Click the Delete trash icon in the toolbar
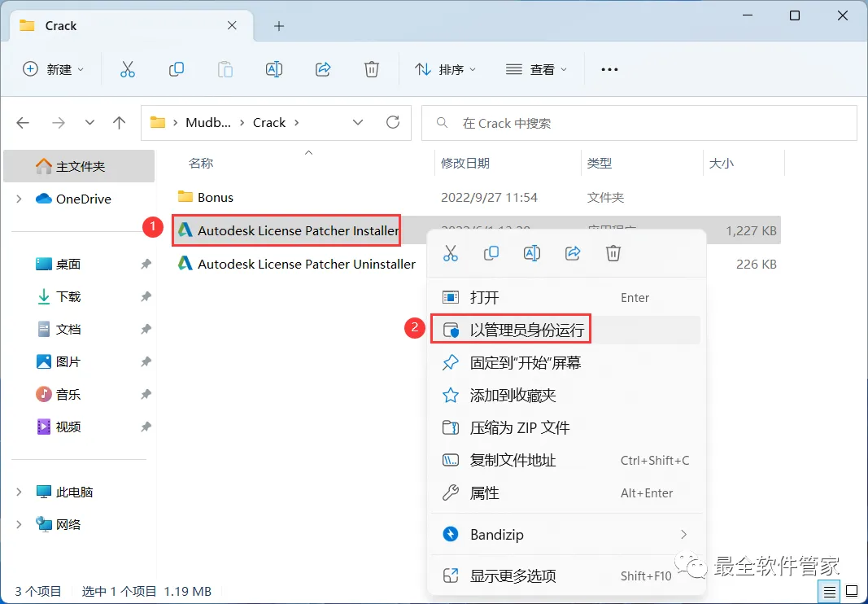The image size is (868, 604). coord(372,69)
